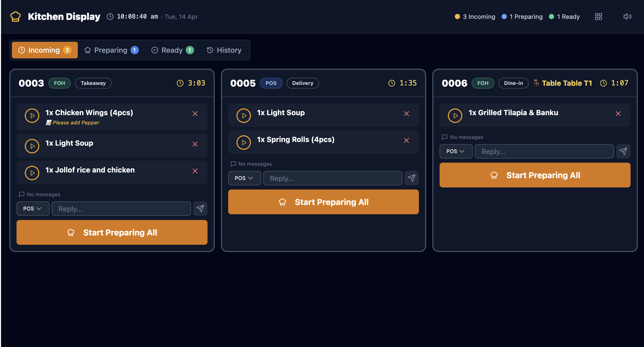This screenshot has width=644, height=347.
Task: Cancel Light Soup item in order 0005
Action: coord(407,114)
